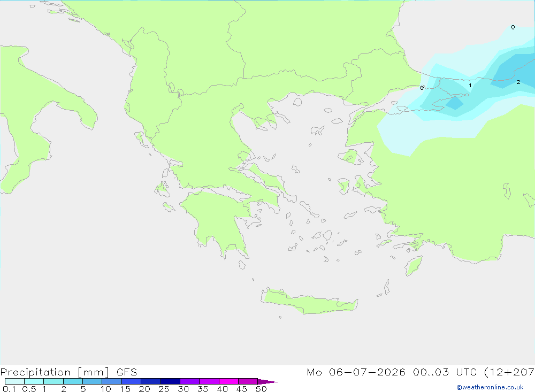Click the island of Crete on the map
The height and width of the screenshot is (392, 535).
309,302
